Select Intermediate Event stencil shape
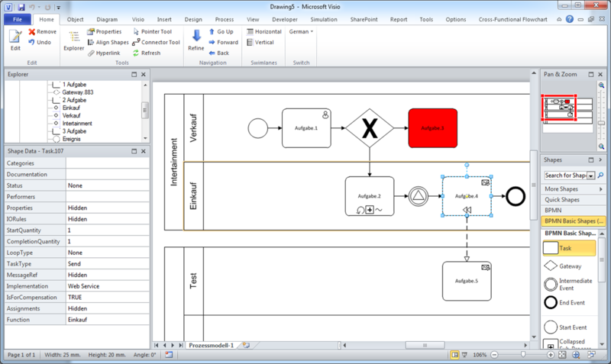Image resolution: width=611 pixels, height=364 pixels. click(569, 284)
